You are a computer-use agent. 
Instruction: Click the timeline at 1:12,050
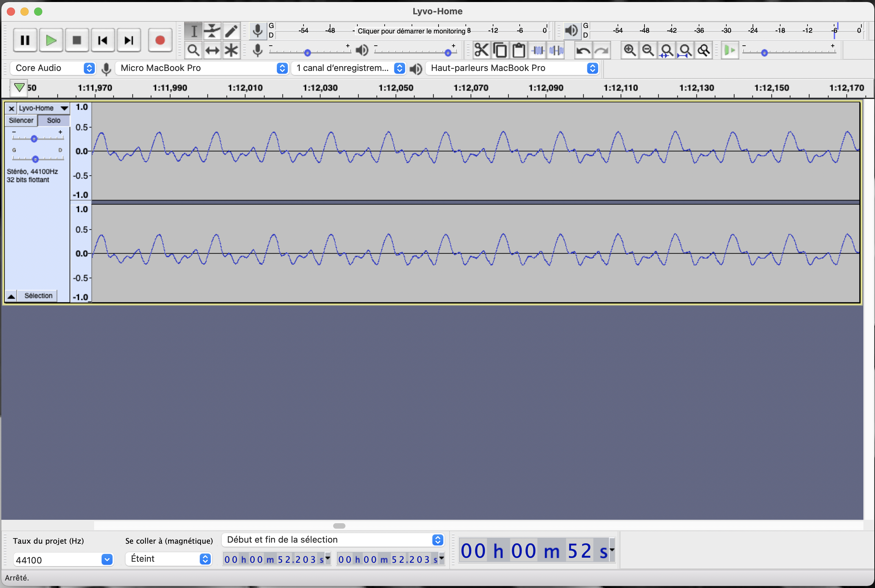pyautogui.click(x=396, y=88)
